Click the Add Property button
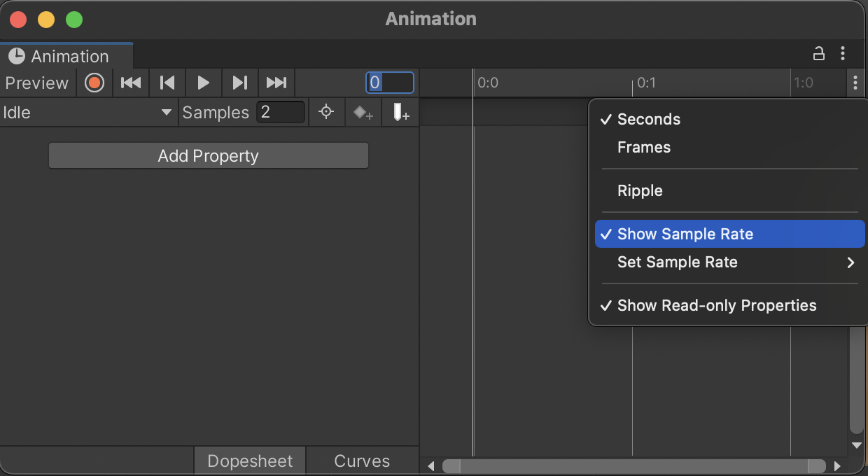868x476 pixels. click(x=208, y=156)
